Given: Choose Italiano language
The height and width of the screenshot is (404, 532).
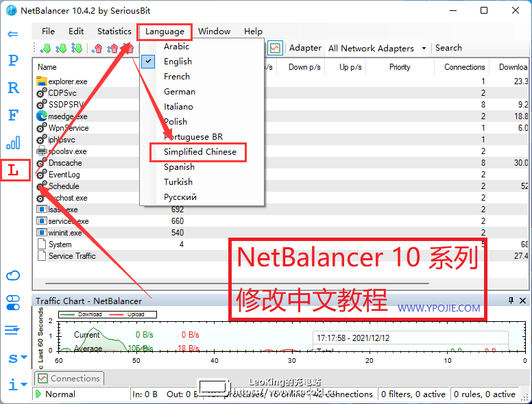Looking at the screenshot, I should 202,107.
